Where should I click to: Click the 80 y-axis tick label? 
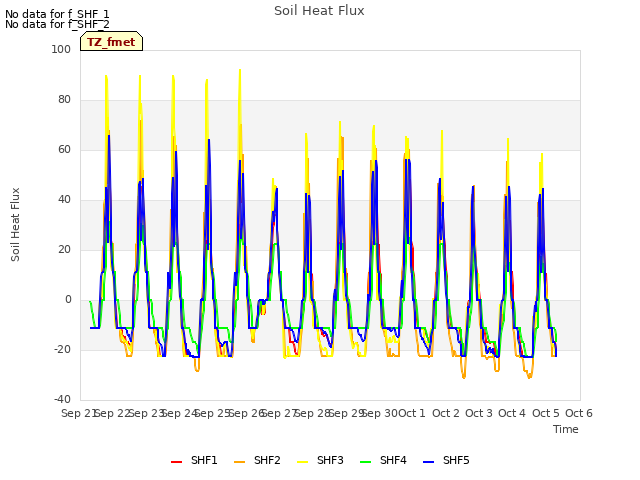(64, 100)
